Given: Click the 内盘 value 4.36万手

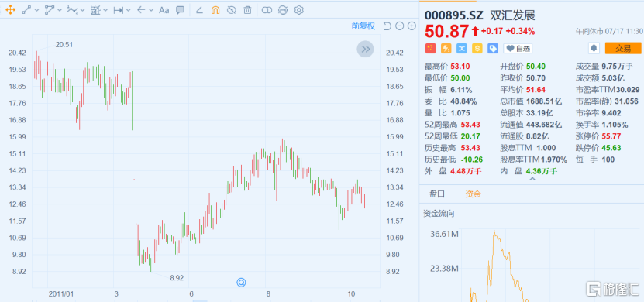Looking at the screenshot, I should [x=542, y=171].
